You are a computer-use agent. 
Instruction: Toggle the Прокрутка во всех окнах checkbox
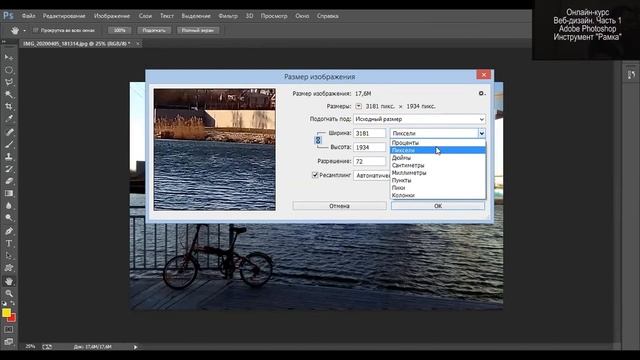tap(36, 30)
